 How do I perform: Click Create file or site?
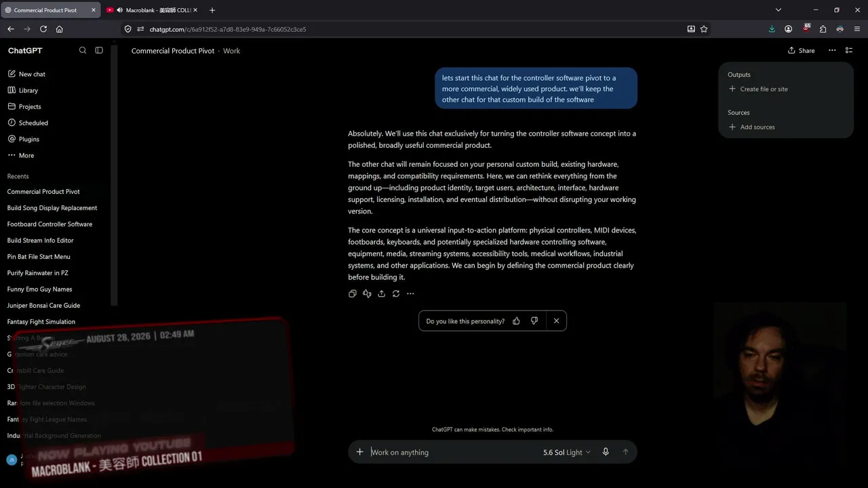pyautogui.click(x=757, y=89)
